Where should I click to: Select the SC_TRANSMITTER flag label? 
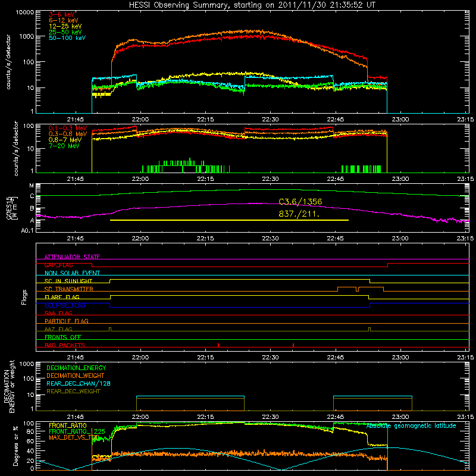pyautogui.click(x=68, y=289)
